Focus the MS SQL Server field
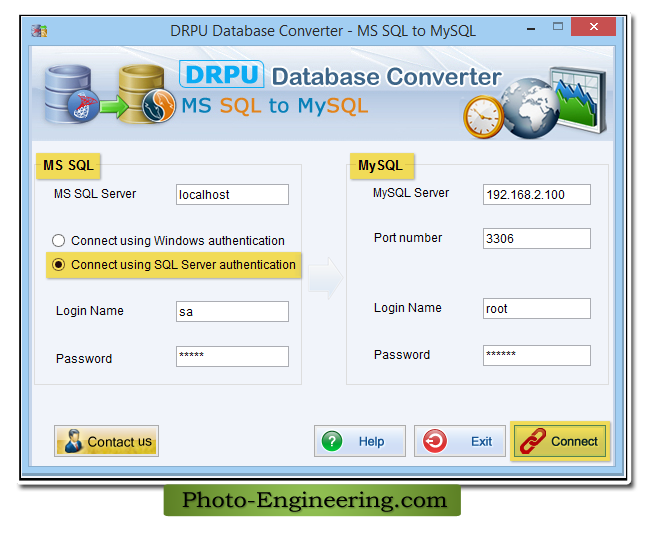The image size is (646, 539). 232,195
